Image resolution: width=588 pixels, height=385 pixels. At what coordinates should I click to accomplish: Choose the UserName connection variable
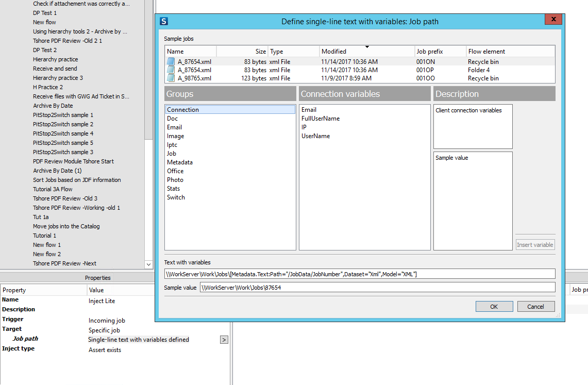tap(315, 136)
